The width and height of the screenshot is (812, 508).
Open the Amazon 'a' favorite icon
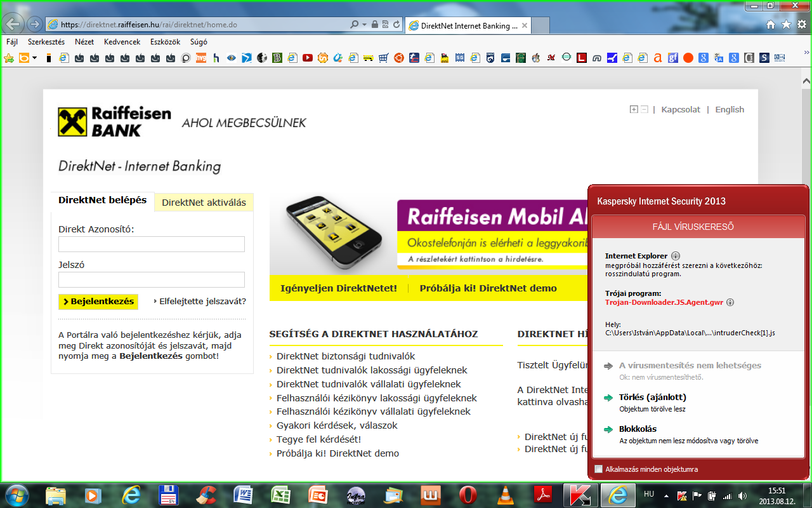tap(658, 58)
